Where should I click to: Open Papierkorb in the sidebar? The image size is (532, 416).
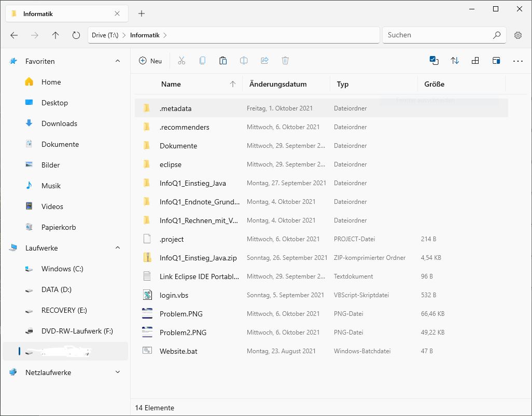(65, 227)
